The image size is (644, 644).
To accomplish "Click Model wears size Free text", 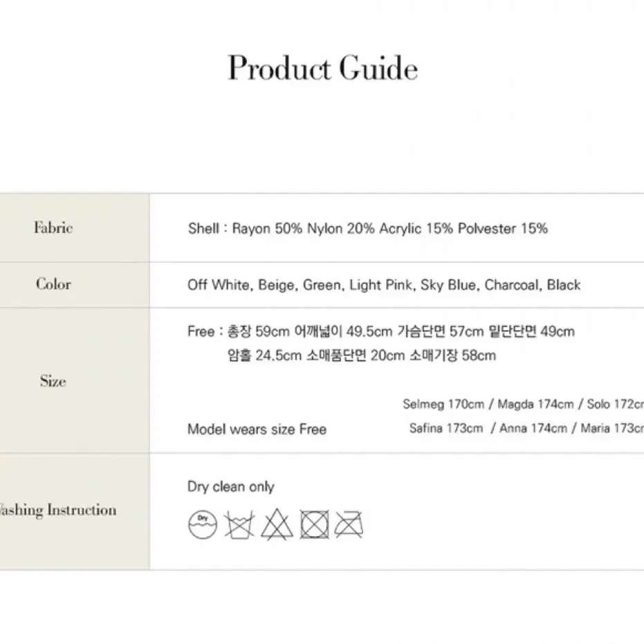I will click(x=257, y=429).
